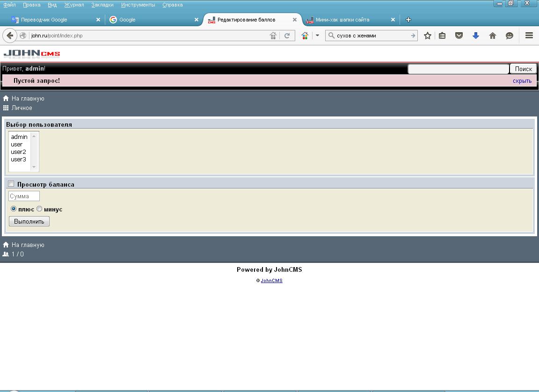Click the home icon inside address bar
Screen dimensions: 539x392
click(273, 36)
